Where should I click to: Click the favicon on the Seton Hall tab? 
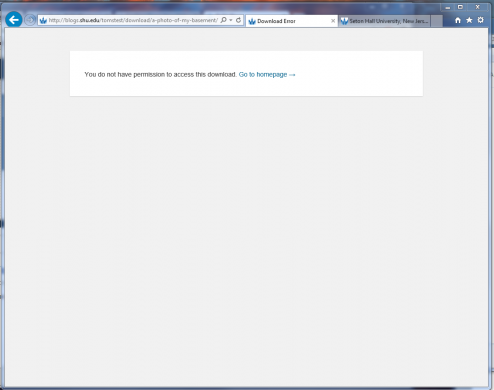[x=344, y=21]
